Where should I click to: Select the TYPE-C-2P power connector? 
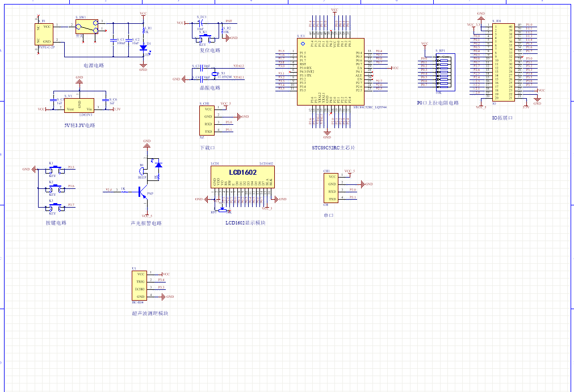point(45,34)
